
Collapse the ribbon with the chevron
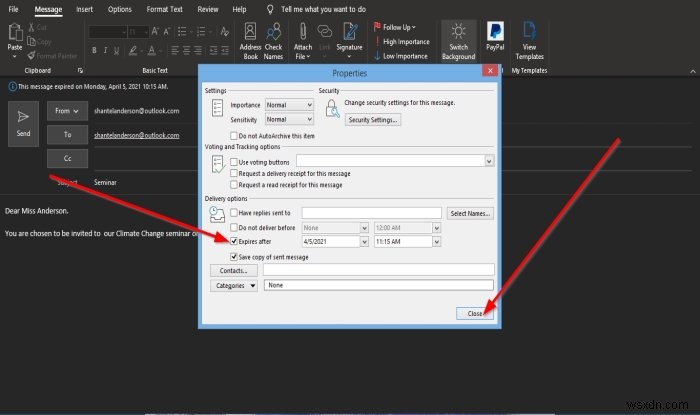(692, 71)
